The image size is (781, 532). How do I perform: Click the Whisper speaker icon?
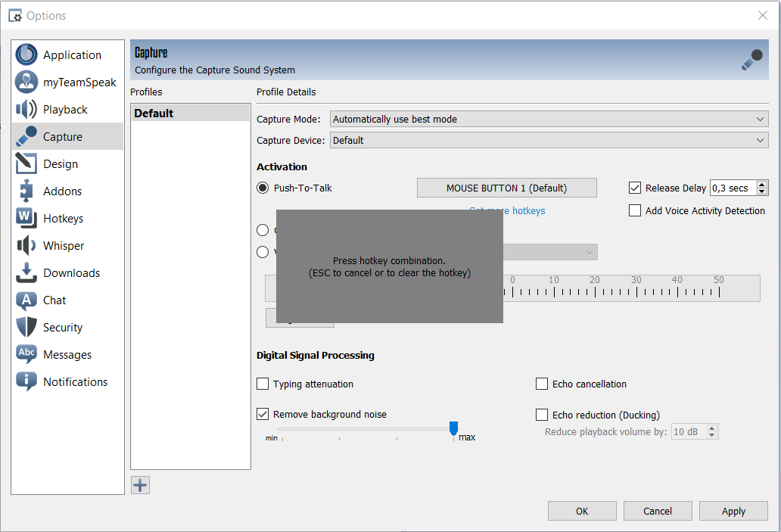[x=26, y=246]
